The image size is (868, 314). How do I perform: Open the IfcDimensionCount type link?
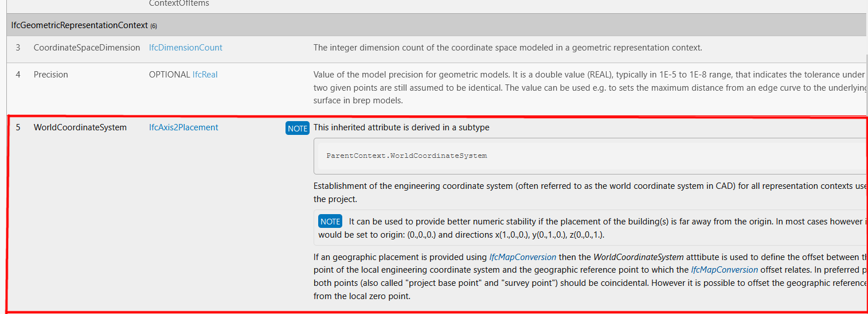[186, 48]
